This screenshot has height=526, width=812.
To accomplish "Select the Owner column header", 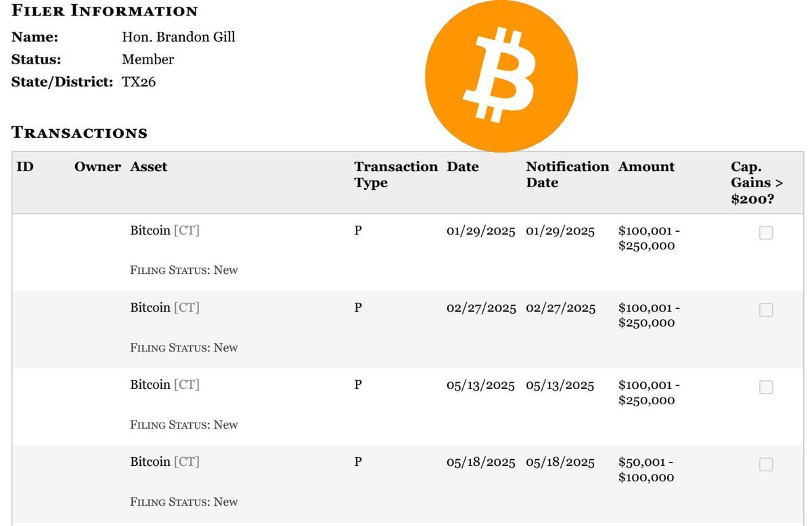I will [97, 167].
